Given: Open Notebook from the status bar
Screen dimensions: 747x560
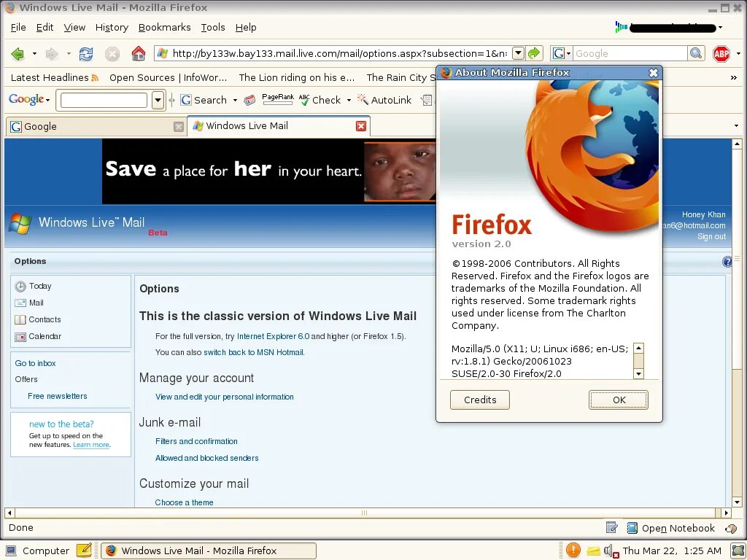Looking at the screenshot, I should pos(671,528).
